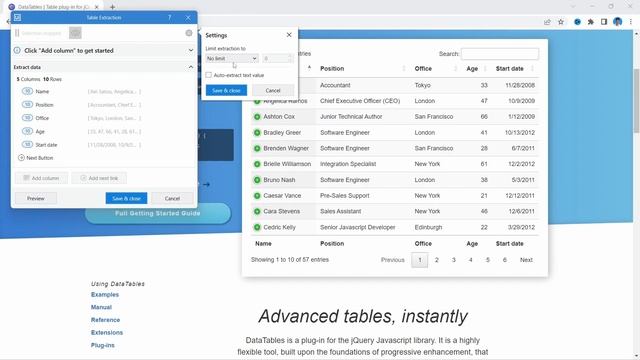Click the green expand icon for Brielle Williamson
The height and width of the screenshot is (360, 640).
point(257,164)
